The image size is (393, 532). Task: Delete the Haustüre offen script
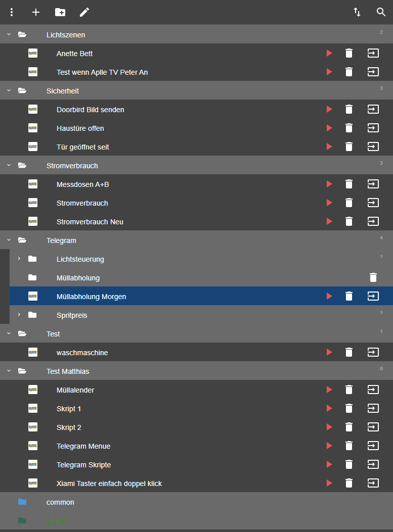click(348, 128)
